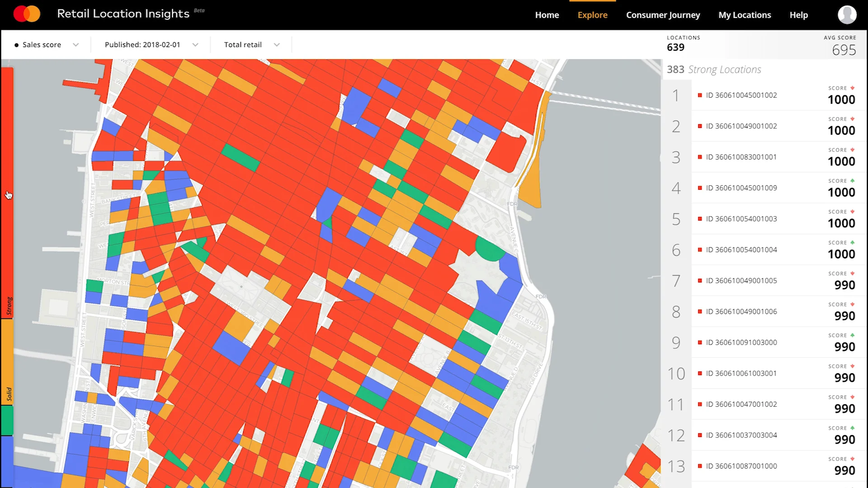This screenshot has height=488, width=868.
Task: Click the red score arrow beside ID 360610049001005
Action: (852, 273)
